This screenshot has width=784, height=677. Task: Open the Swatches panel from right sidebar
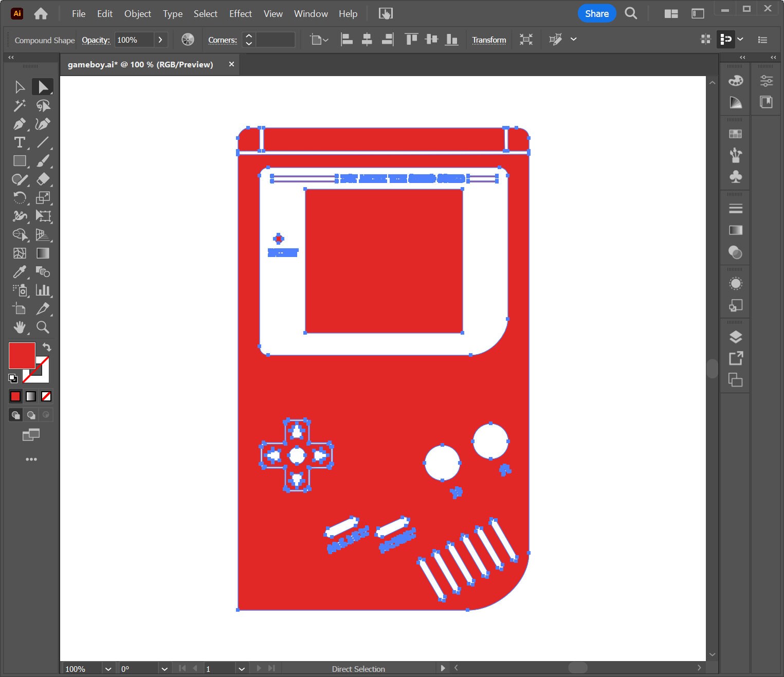tap(736, 134)
